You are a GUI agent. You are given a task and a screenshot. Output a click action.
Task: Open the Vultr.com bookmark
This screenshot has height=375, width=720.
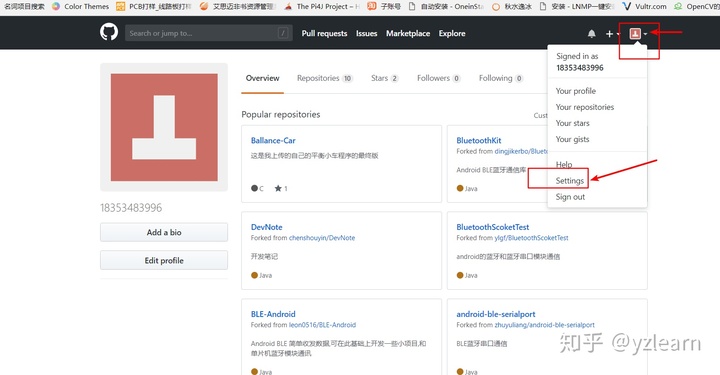click(x=645, y=6)
